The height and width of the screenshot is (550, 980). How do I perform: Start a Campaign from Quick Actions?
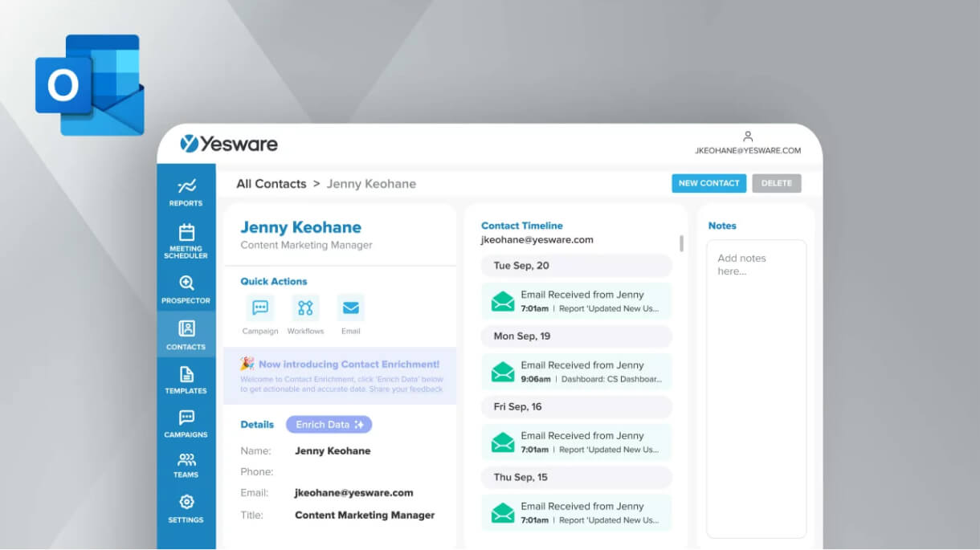click(x=259, y=308)
